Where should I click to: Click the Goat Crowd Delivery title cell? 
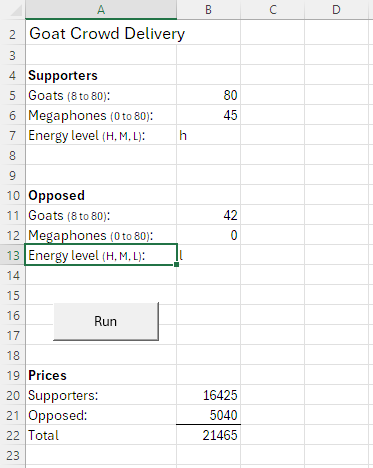[101, 34]
